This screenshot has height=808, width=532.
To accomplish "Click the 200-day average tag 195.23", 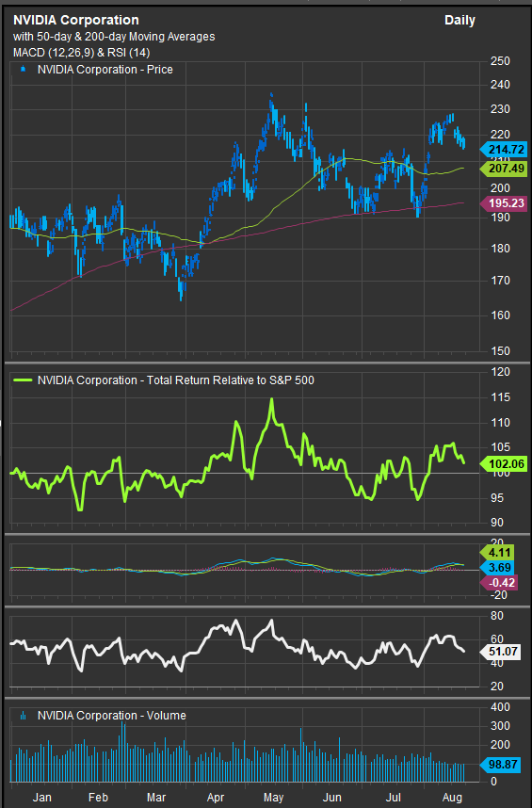I will coord(504,203).
